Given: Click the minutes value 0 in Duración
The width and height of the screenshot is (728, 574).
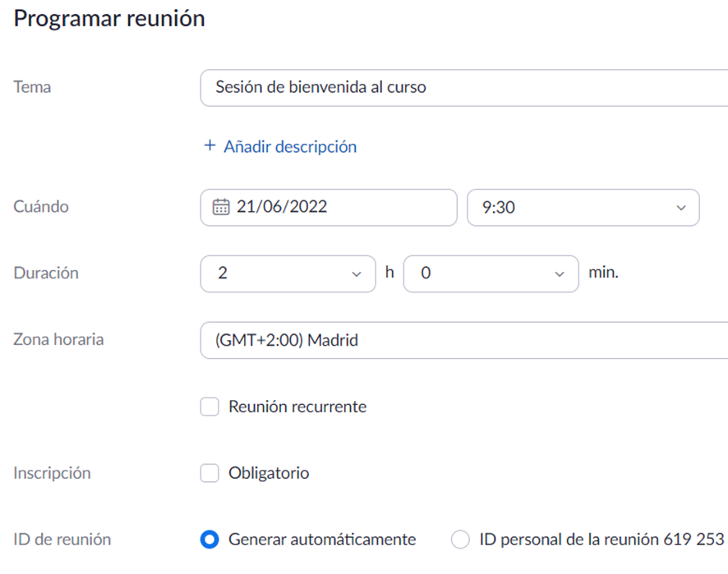Looking at the screenshot, I should (426, 273).
